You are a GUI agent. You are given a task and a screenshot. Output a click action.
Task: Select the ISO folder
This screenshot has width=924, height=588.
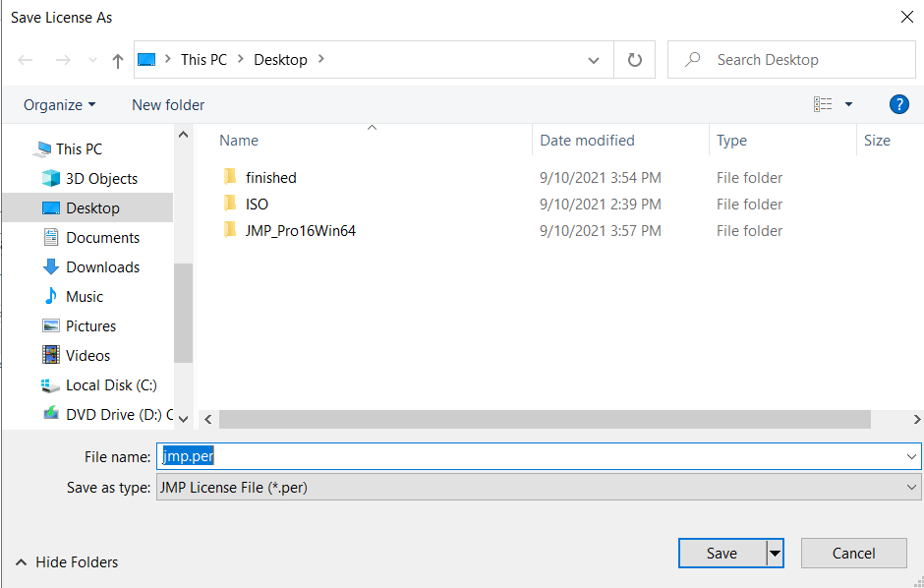click(257, 204)
